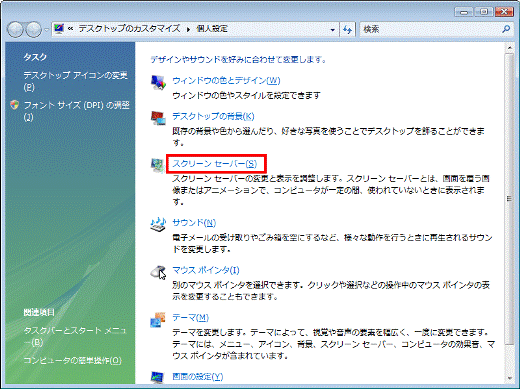
Task: Open デスクトップの背景(K) link
Action: pos(213,116)
